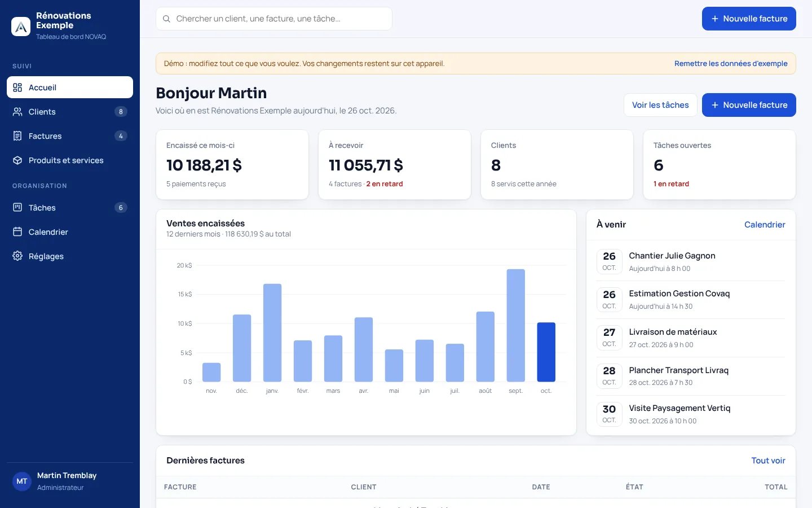Image resolution: width=812 pixels, height=508 pixels.
Task: Focus the search field for clients and invoices
Action: [274, 19]
